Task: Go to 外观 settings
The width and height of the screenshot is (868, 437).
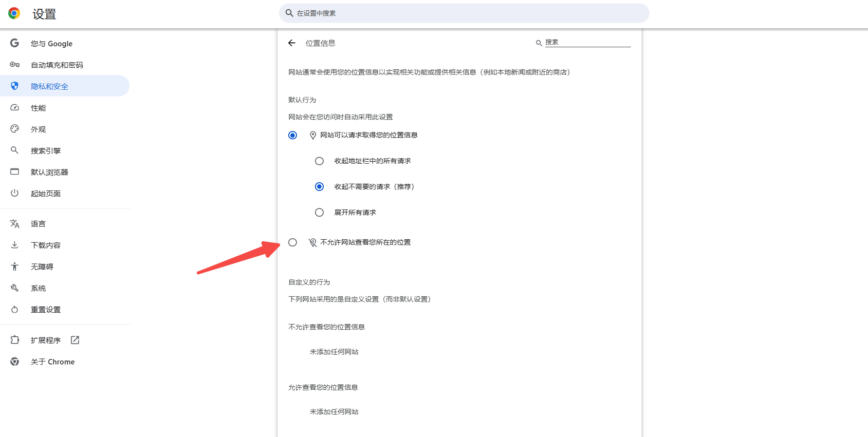Action: click(65, 129)
